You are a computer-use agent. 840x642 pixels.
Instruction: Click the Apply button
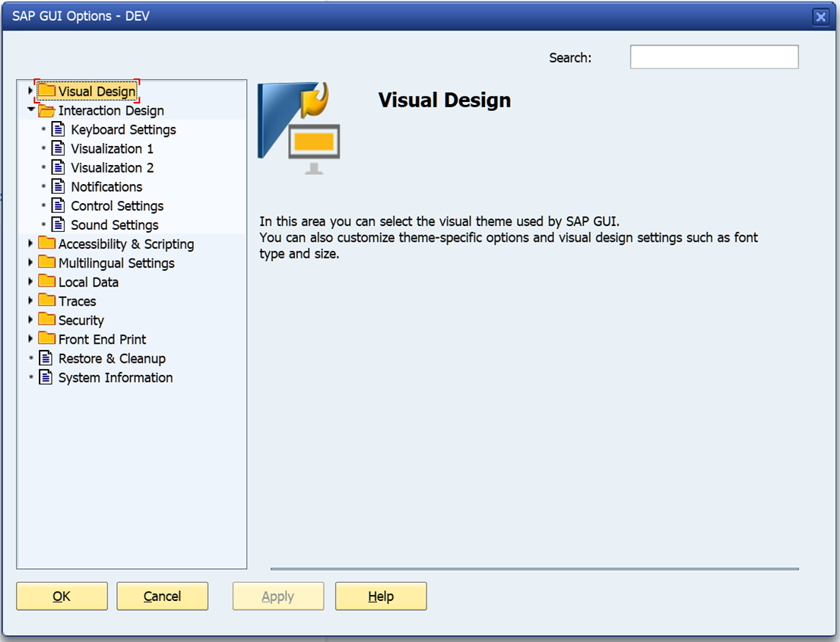click(278, 596)
